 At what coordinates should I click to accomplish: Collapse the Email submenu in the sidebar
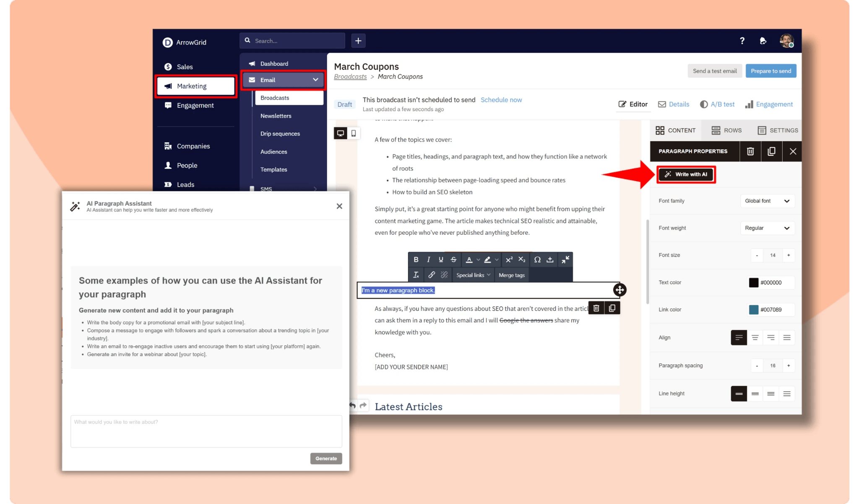coord(315,80)
